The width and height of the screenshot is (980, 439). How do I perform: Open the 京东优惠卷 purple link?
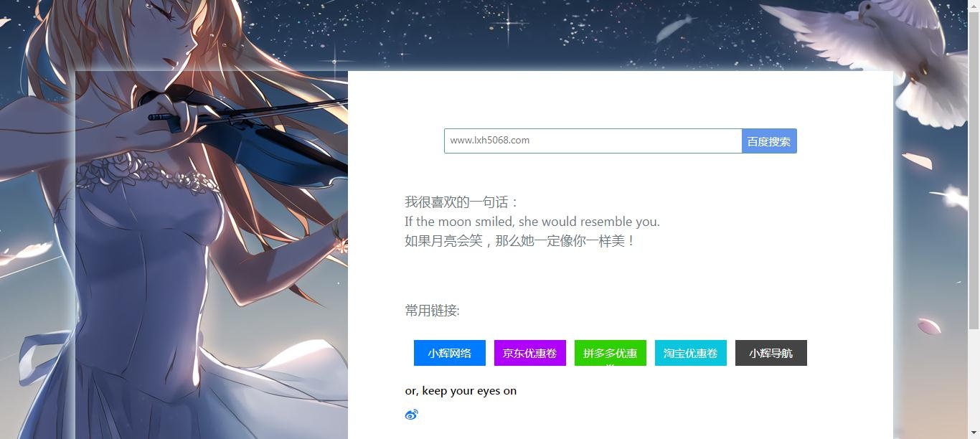530,353
